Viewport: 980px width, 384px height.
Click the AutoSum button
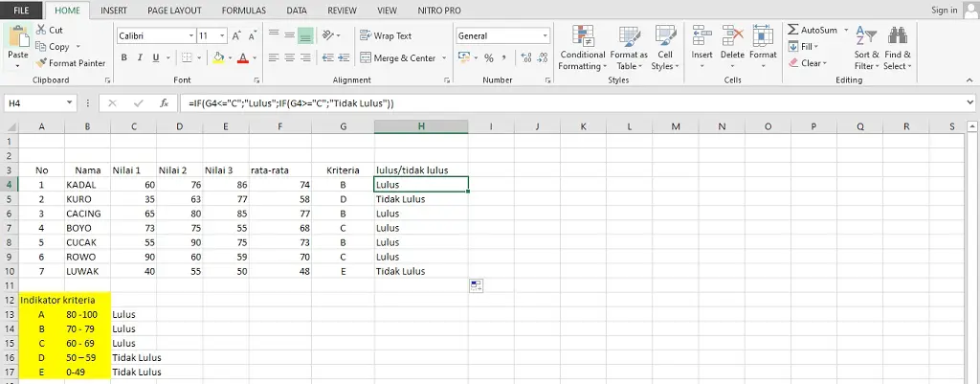(x=813, y=30)
